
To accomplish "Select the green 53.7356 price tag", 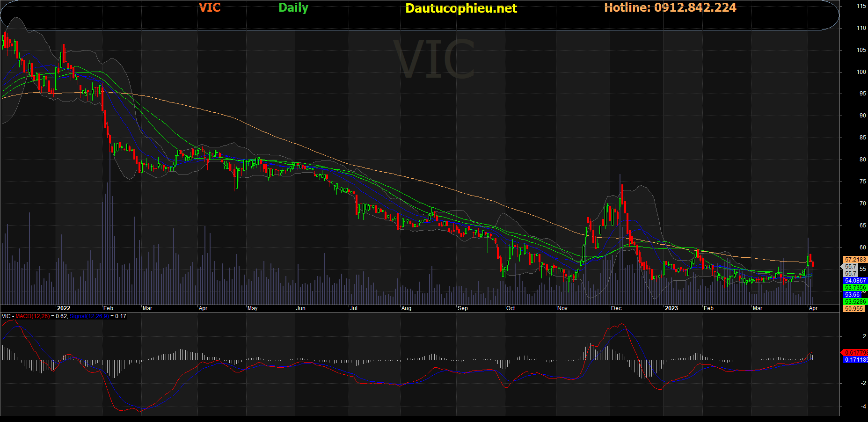I will (x=855, y=288).
